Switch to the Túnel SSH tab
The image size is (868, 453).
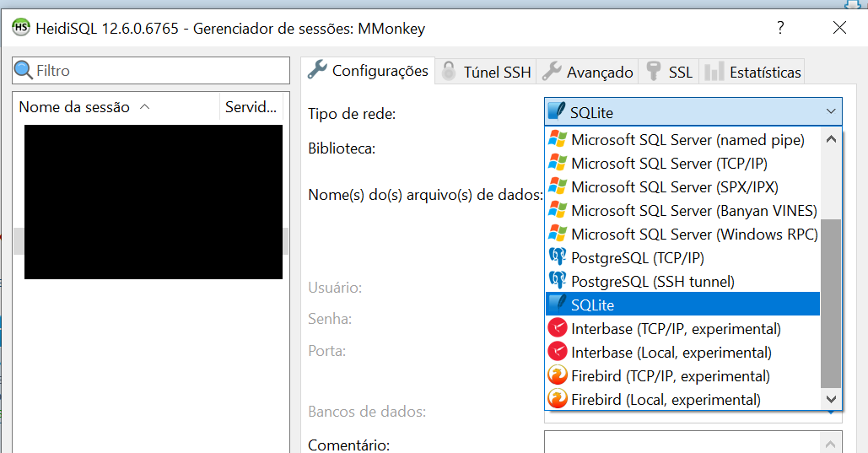486,72
